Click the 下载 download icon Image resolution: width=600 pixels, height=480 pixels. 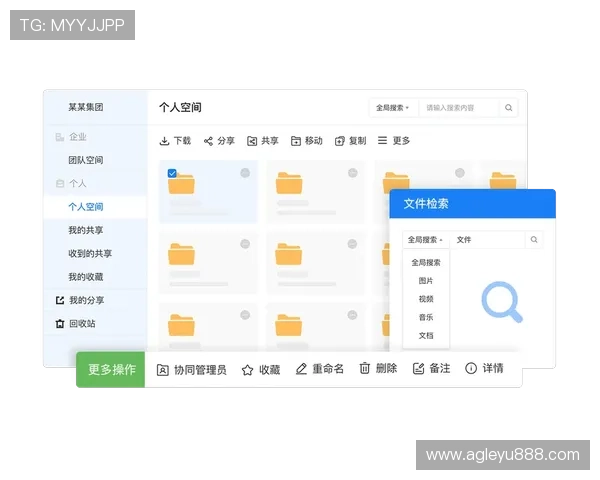[x=164, y=141]
